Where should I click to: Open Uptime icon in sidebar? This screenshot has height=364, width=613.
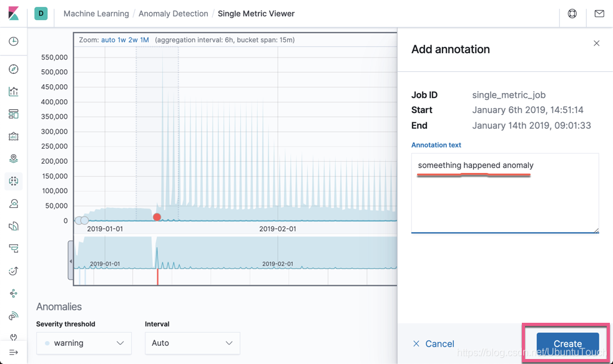(13, 271)
